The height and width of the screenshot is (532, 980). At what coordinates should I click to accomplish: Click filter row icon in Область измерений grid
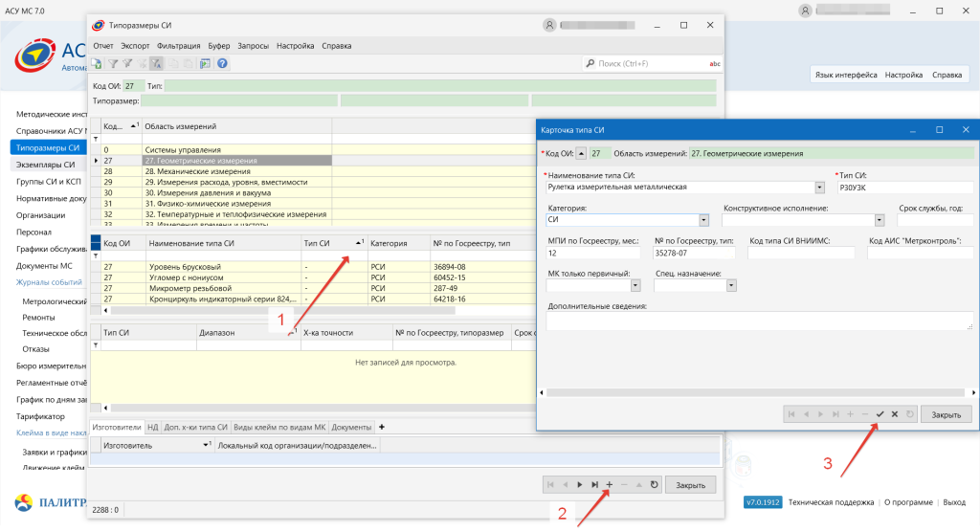click(96, 139)
